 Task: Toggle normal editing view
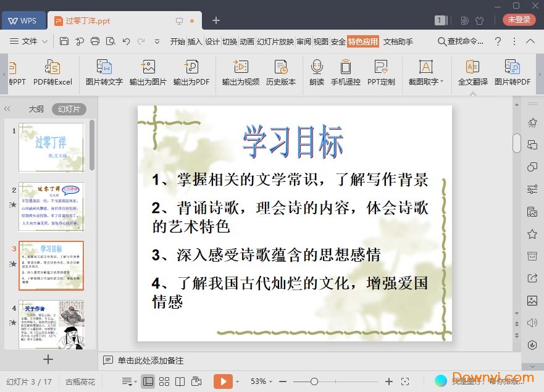[148, 381]
